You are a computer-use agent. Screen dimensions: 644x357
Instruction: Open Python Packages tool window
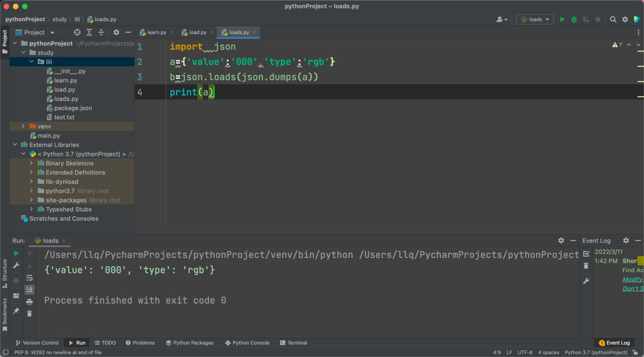pyautogui.click(x=190, y=343)
